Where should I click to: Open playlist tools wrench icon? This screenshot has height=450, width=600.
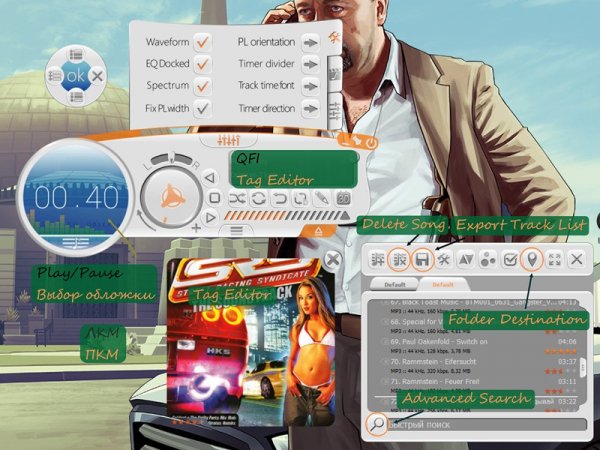pyautogui.click(x=443, y=260)
